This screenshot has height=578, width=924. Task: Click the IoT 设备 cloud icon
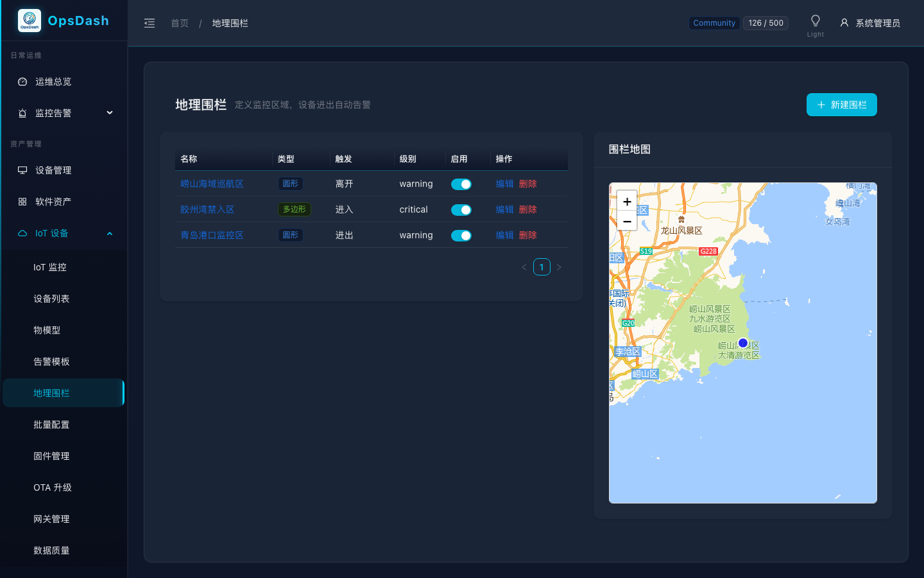click(22, 233)
